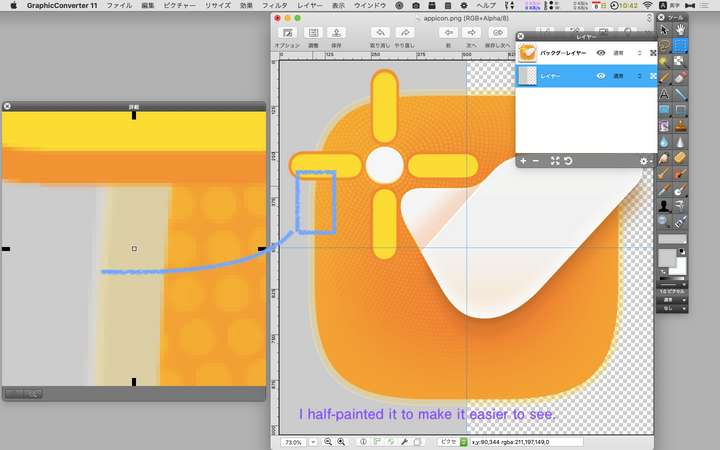720x450 pixels.
Task: Select the pencil tool in tool palette
Action: [x=664, y=78]
